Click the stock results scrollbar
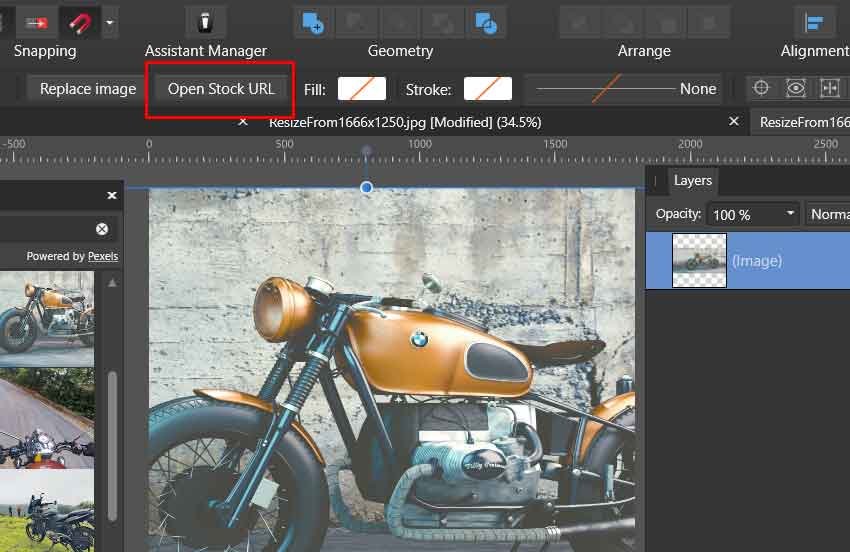 pos(112,446)
